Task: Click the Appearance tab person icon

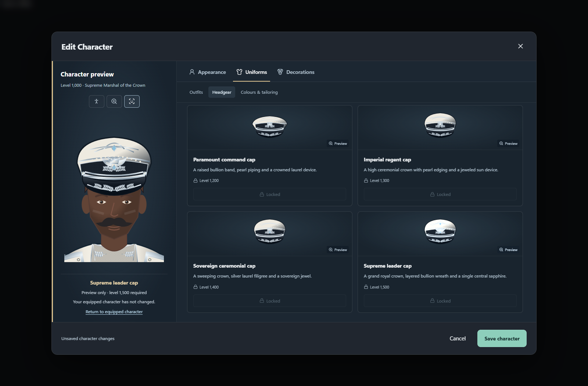Action: pos(192,72)
